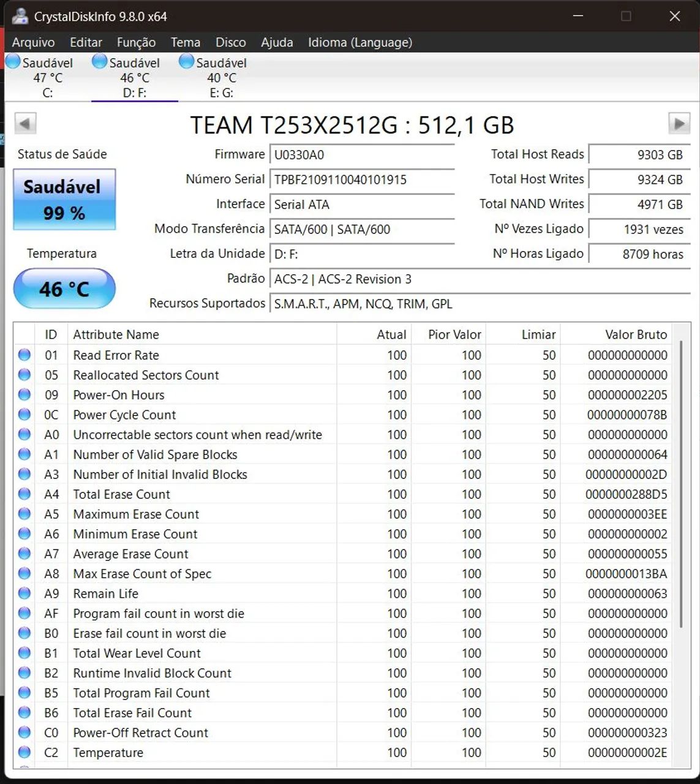Click the Interface field Serial ATA
This screenshot has height=784, width=700.
click(362, 205)
